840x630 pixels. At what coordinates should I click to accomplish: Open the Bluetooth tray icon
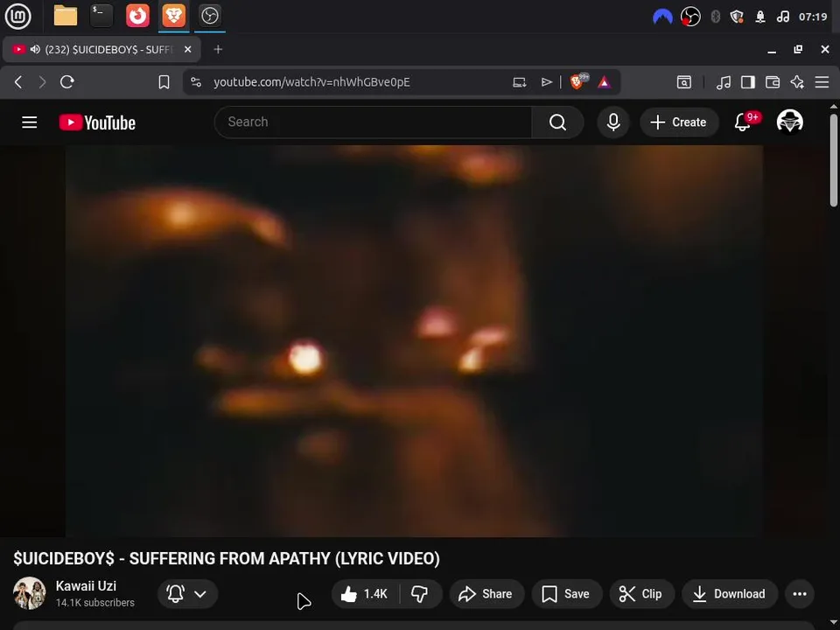715,17
